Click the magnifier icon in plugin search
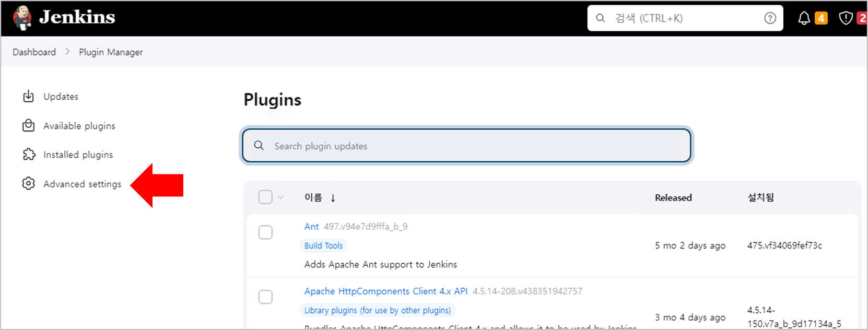 [259, 145]
